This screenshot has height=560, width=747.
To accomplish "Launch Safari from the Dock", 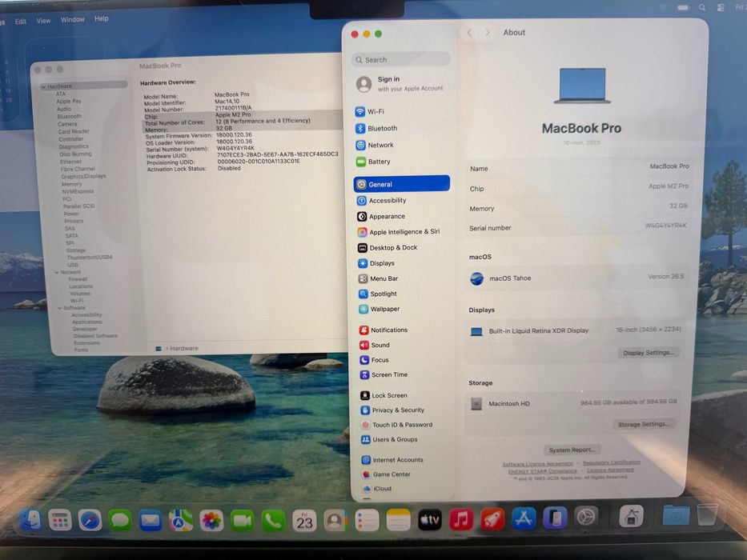I will pos(90,520).
